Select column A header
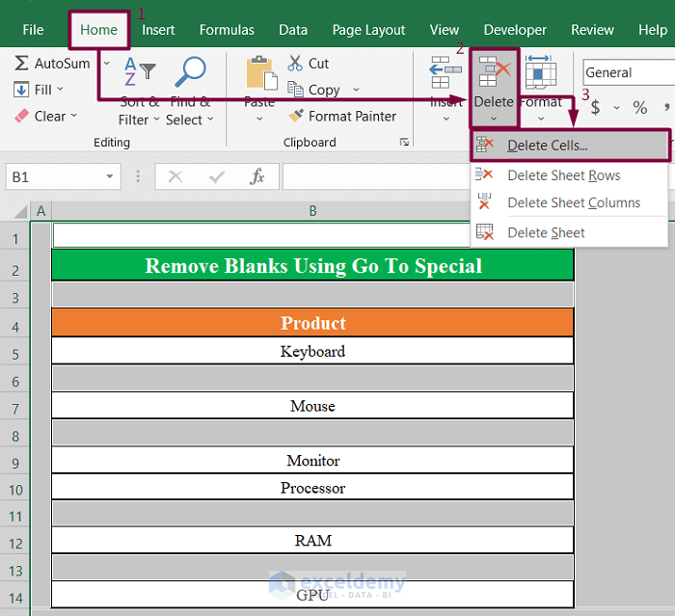 pyautogui.click(x=40, y=211)
